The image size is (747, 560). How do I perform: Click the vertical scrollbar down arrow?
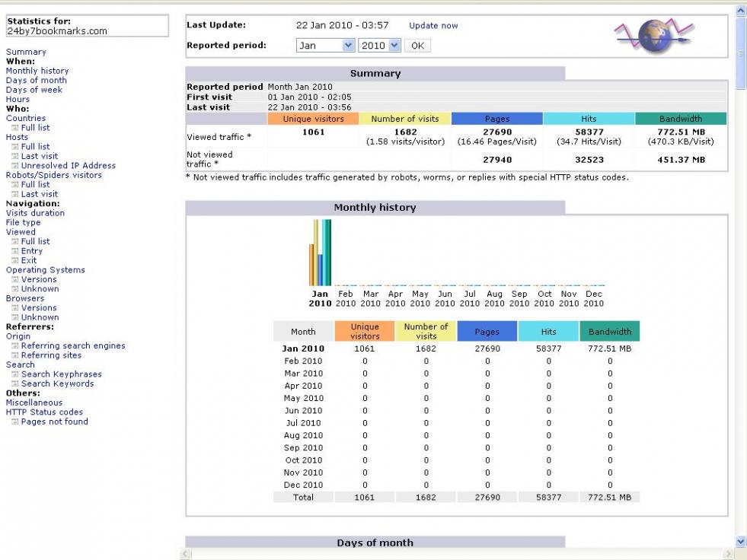tap(741, 541)
